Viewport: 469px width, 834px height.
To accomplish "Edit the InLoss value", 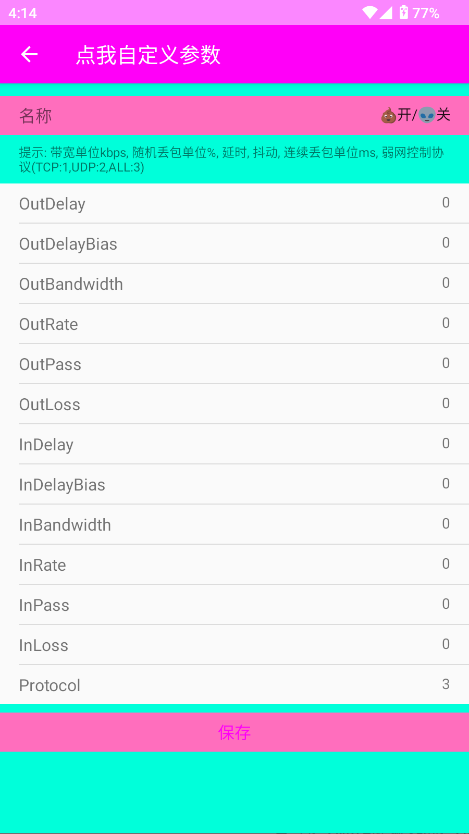I will pyautogui.click(x=446, y=644).
